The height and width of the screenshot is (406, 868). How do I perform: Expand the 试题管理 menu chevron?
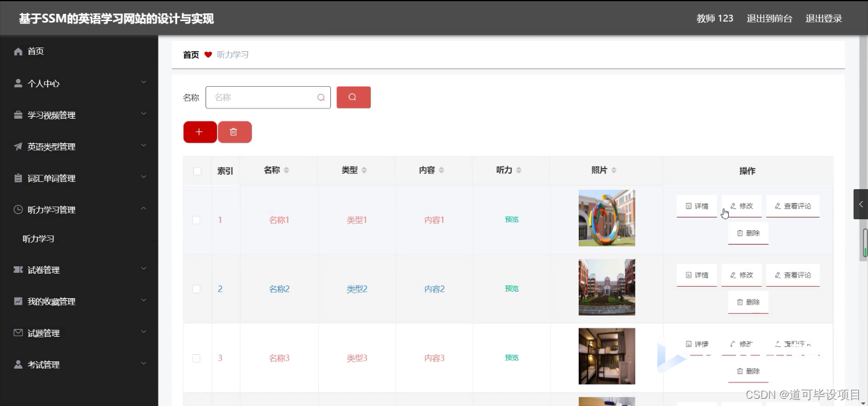click(x=143, y=331)
